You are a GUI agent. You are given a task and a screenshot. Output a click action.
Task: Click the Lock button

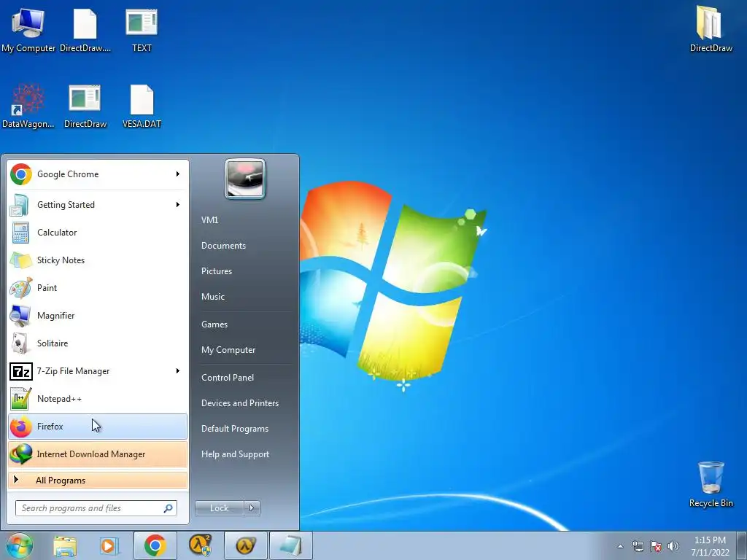click(x=219, y=508)
